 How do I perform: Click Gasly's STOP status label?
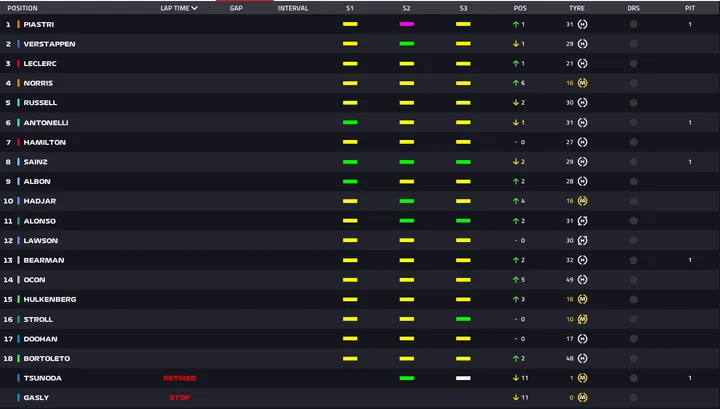(180, 398)
